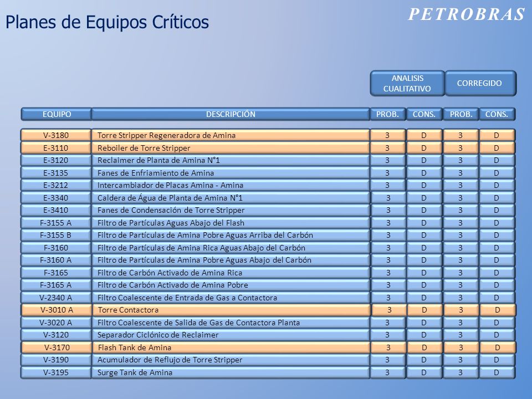
Task: Select equipment cell F-3165 A
Action: 56,285
